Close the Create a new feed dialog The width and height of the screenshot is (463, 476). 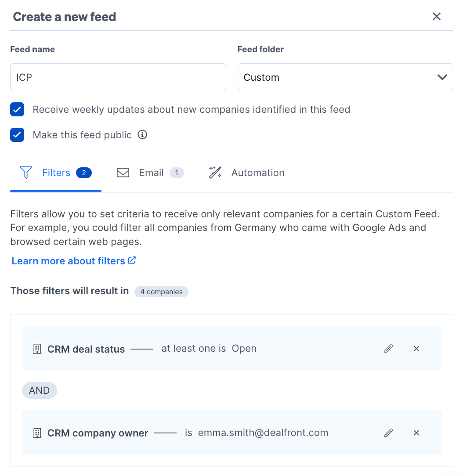pyautogui.click(x=436, y=16)
